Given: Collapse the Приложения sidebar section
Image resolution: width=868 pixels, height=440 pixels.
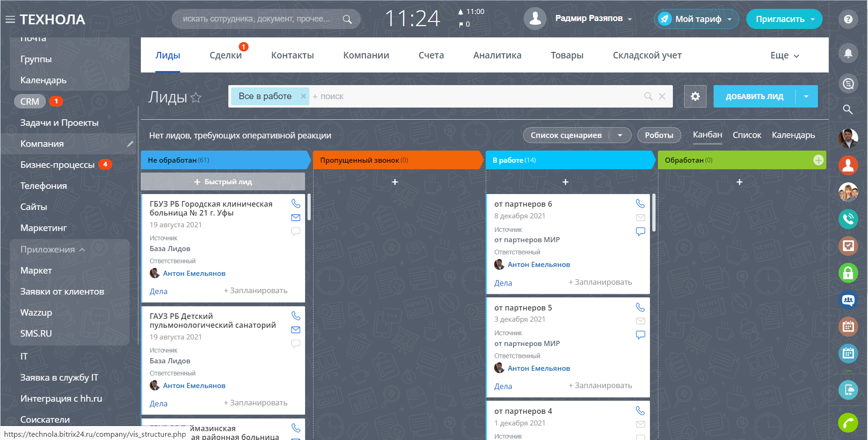Looking at the screenshot, I should (53, 250).
